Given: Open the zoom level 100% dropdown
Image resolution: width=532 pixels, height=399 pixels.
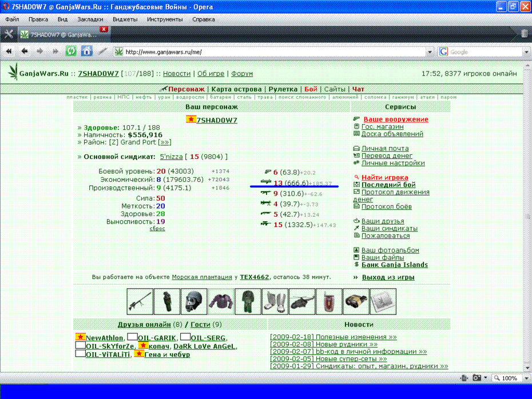Looking at the screenshot, I should coord(526,378).
